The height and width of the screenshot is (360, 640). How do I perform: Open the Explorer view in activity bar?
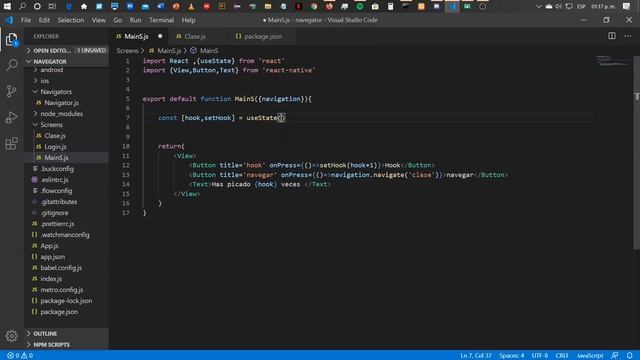tap(11, 40)
